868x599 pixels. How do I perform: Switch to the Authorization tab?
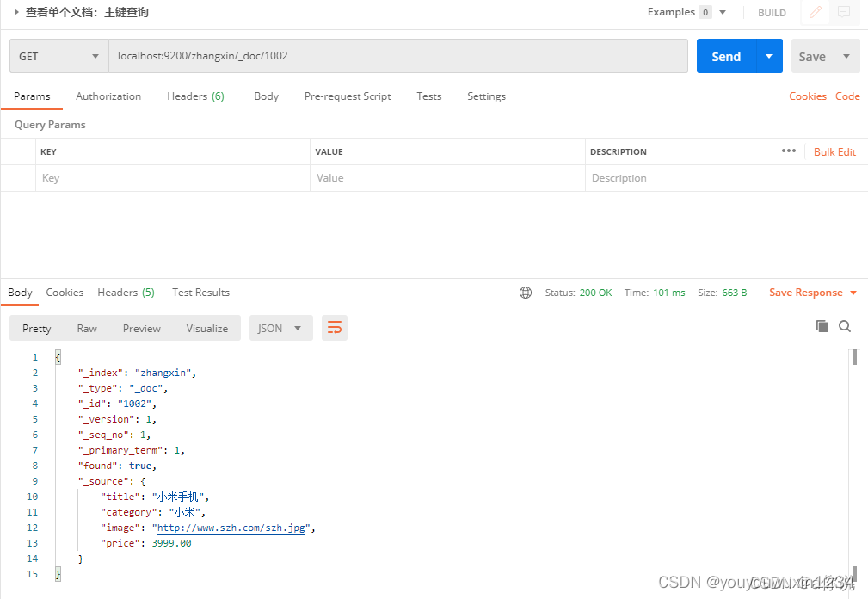108,96
